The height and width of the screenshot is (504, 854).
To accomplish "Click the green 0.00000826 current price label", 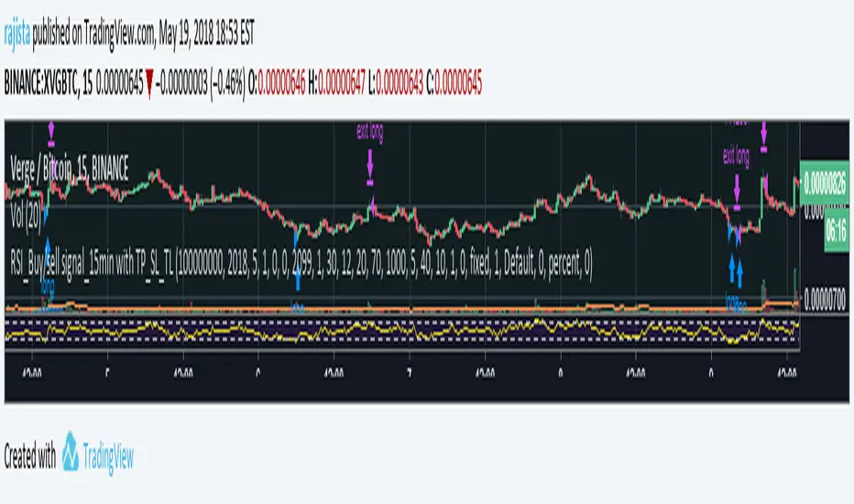I will 825,183.
